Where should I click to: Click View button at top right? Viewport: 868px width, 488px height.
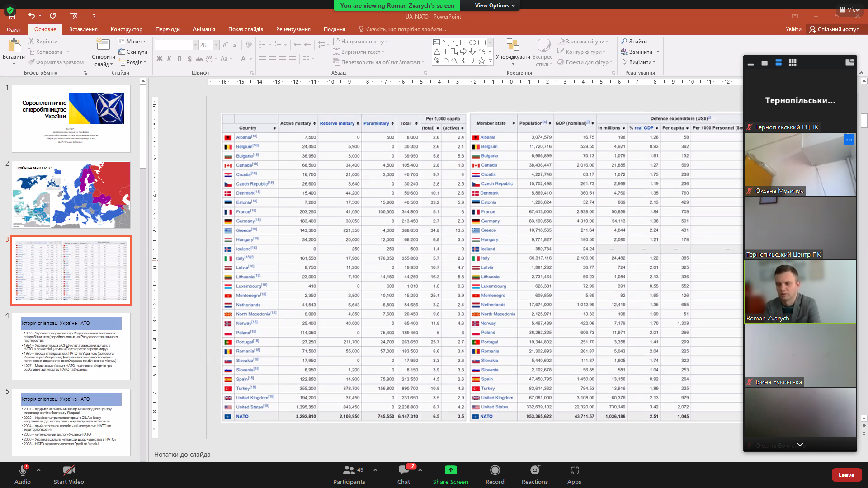pyautogui.click(x=849, y=9)
